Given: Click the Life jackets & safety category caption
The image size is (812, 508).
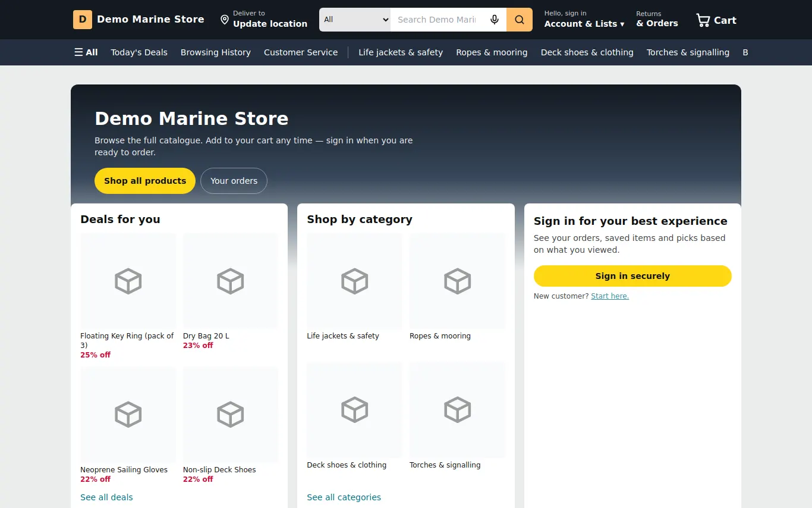Looking at the screenshot, I should pos(343,336).
